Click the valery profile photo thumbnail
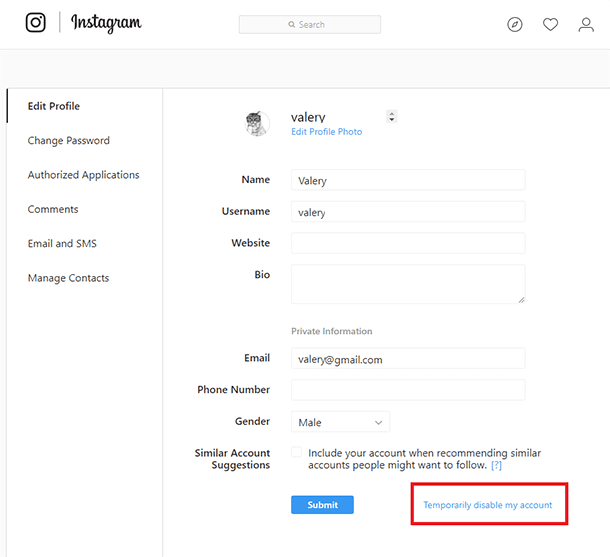Viewport: 610px width, 557px height. point(257,123)
